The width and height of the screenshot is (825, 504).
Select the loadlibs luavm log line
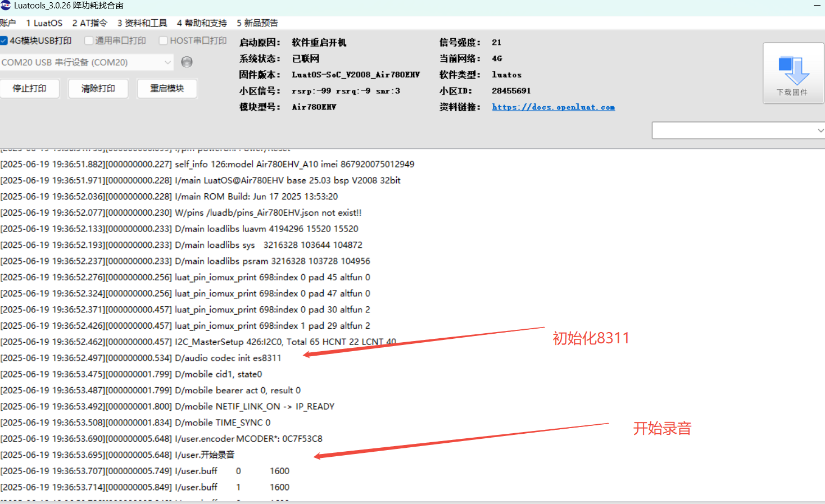179,229
